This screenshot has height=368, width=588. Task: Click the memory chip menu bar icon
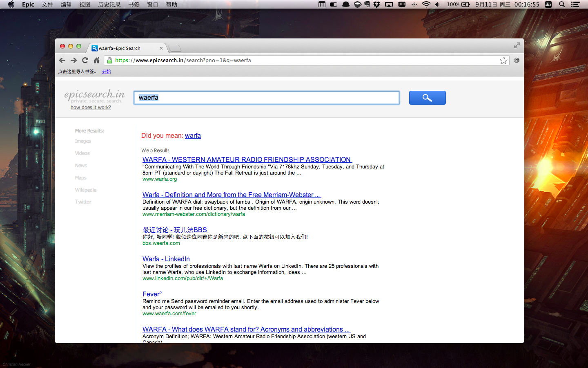click(x=402, y=4)
